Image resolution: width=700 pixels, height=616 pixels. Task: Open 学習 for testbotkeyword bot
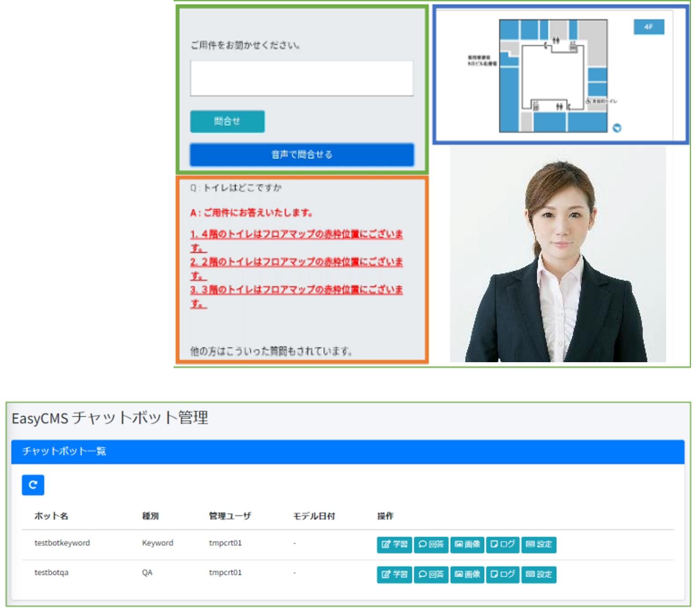pos(394,545)
